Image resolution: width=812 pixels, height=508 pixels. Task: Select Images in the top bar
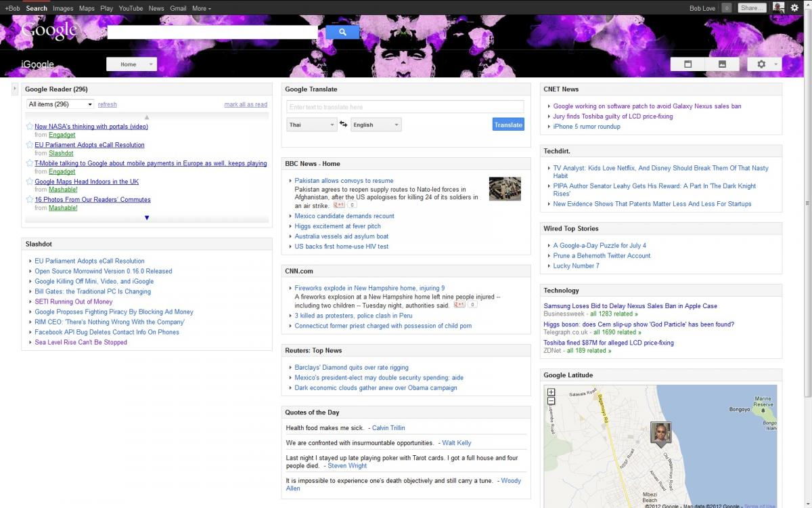(x=63, y=8)
